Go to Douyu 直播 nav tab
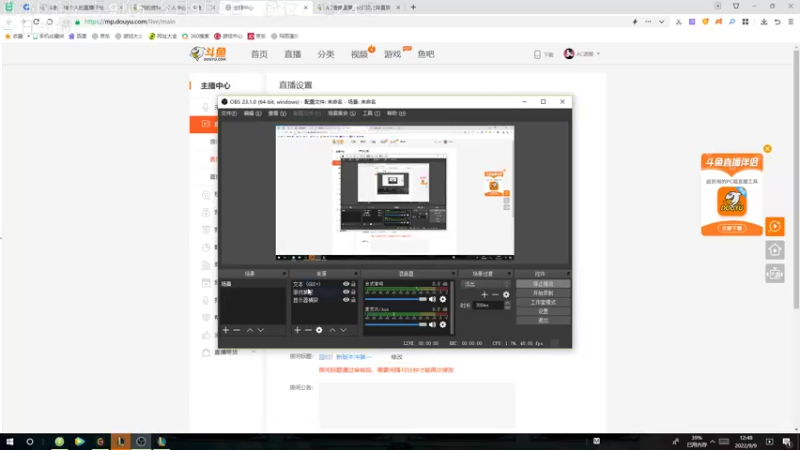 292,54
